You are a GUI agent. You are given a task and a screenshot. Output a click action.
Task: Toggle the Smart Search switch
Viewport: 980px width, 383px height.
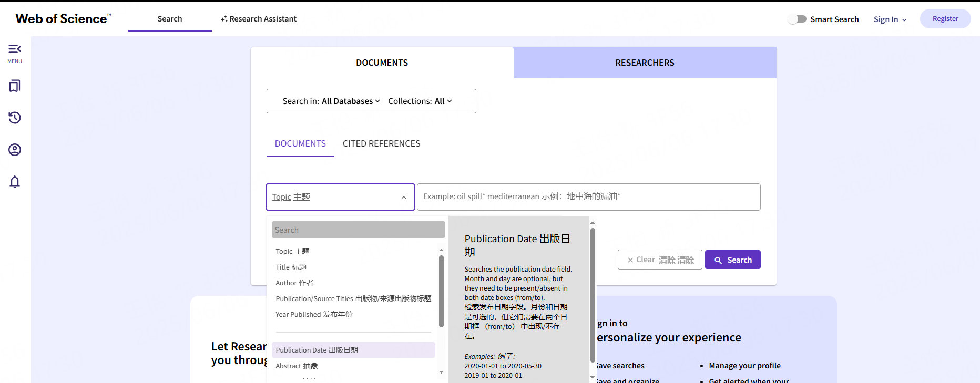797,19
